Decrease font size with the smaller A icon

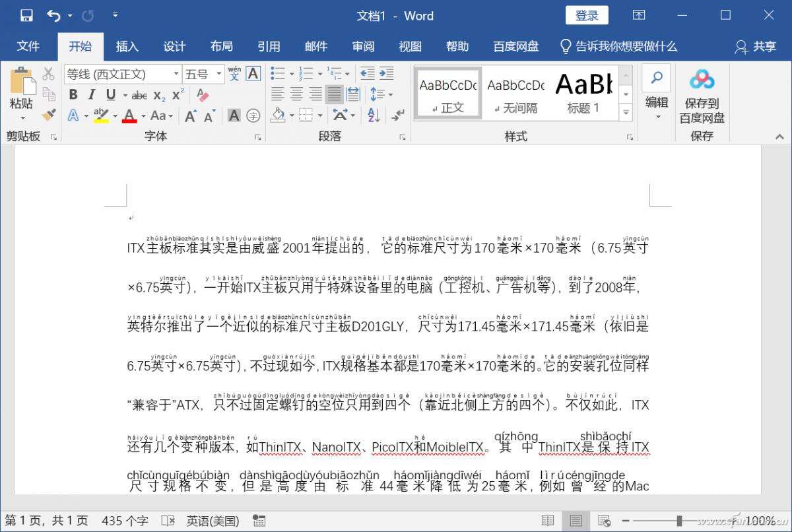pos(210,116)
